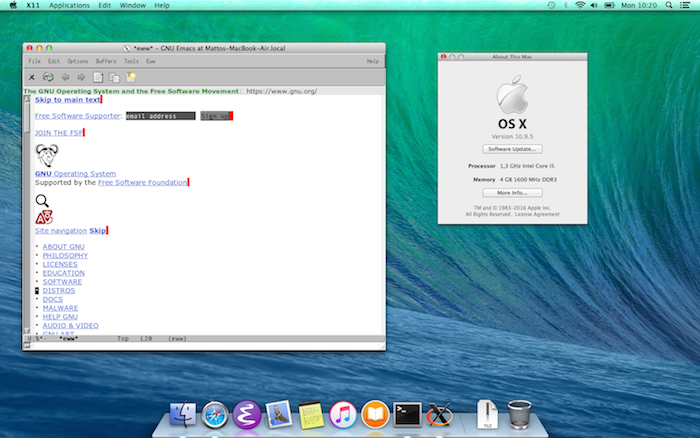
Task: Open Finder from the Dock
Action: click(183, 415)
